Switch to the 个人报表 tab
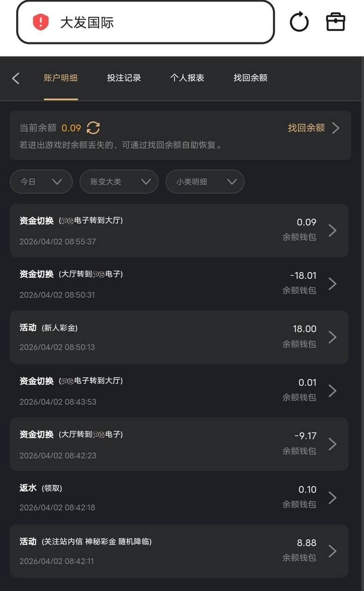The height and width of the screenshot is (591, 364). 187,78
